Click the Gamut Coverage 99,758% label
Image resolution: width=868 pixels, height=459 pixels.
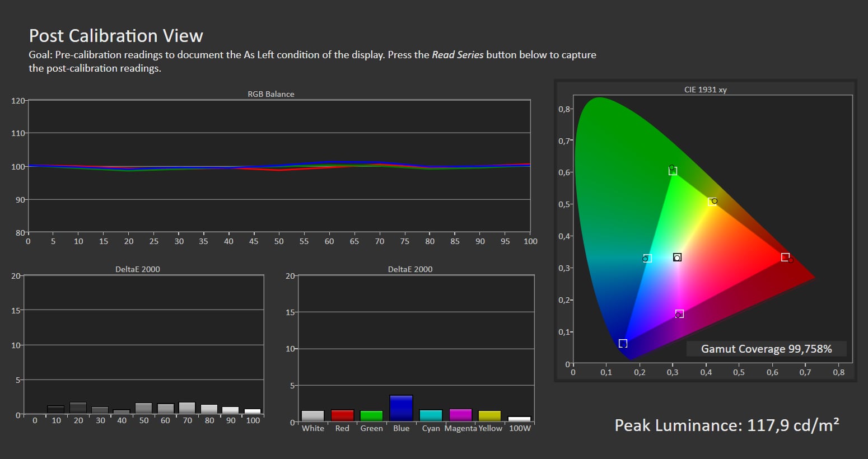point(766,349)
